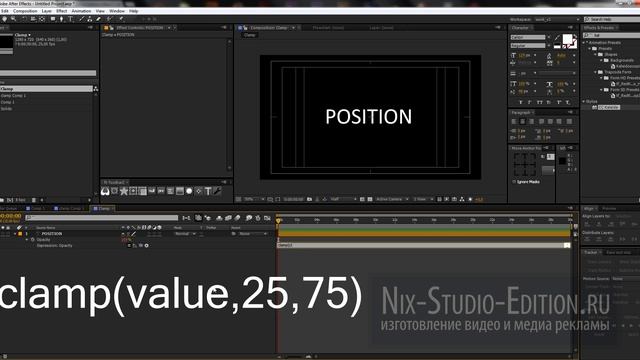
Task: Click the white circle icon in ft-Toolbar
Action: [189, 191]
